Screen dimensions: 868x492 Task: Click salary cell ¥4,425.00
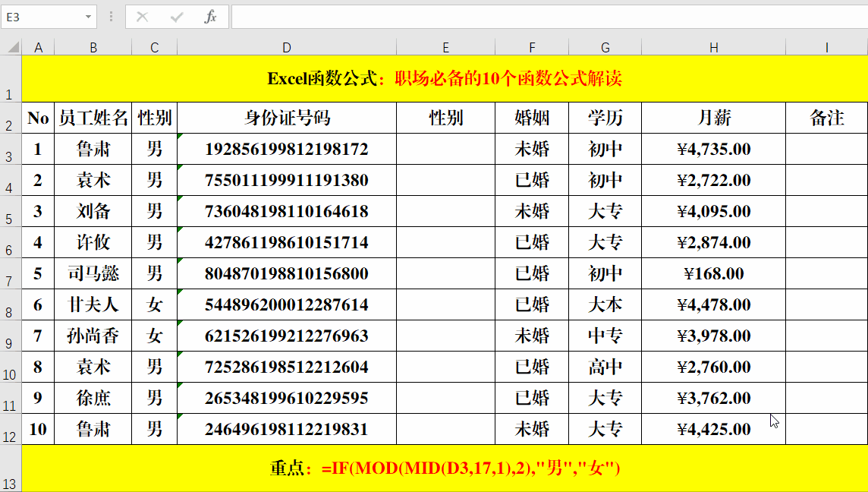point(713,430)
